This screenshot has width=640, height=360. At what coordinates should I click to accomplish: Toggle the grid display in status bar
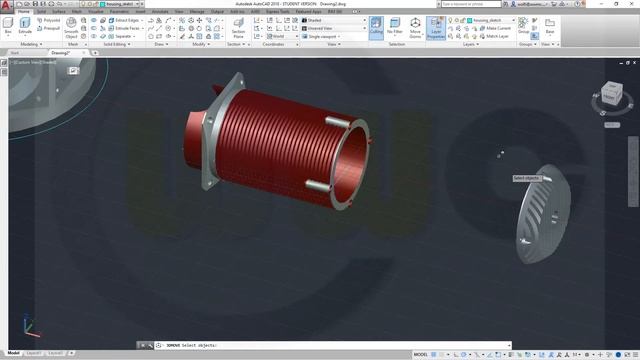pyautogui.click(x=433, y=355)
